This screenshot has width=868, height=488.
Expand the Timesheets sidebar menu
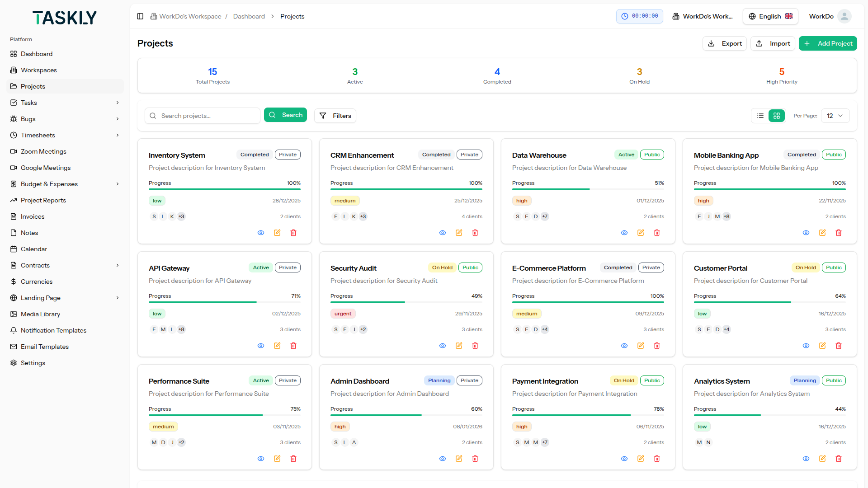[65, 135]
